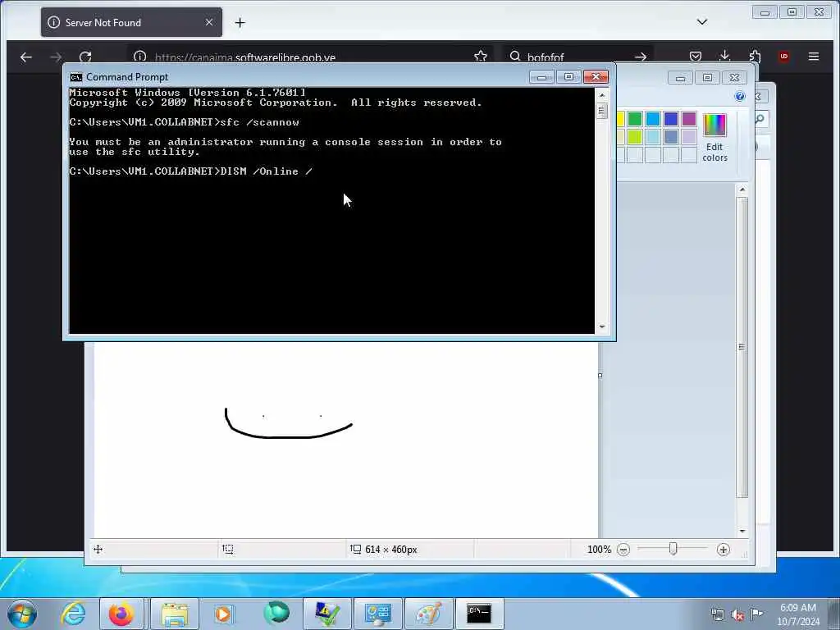Click the Firefox forward arrow

[56, 57]
